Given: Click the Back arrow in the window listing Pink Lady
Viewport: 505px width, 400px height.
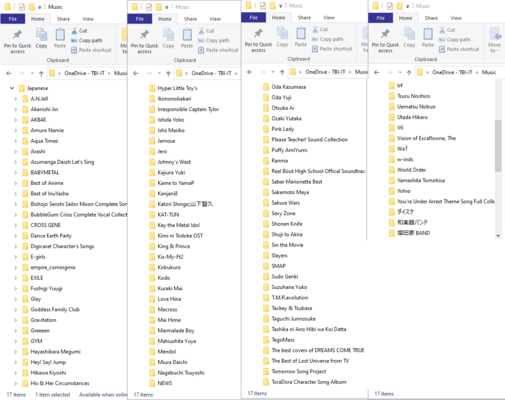Looking at the screenshot, I should 250,72.
